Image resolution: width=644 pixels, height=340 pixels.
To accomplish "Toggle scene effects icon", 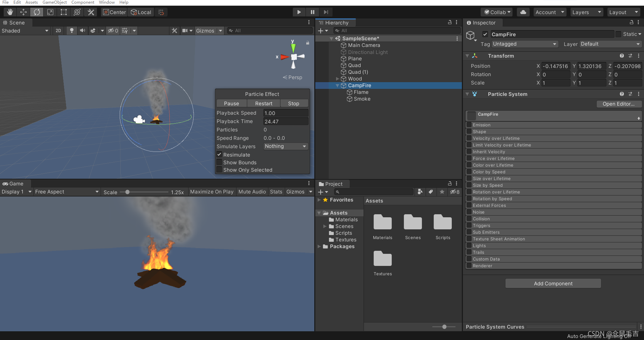I will (93, 31).
